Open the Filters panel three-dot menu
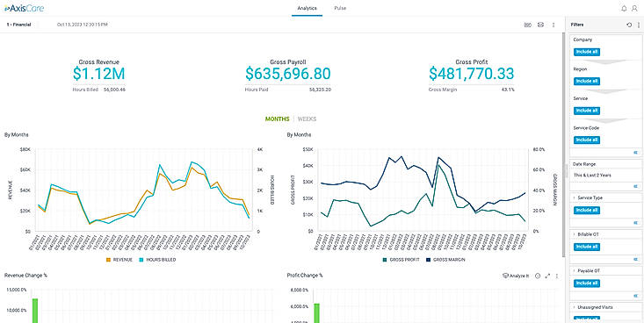This screenshot has width=644, height=323. point(638,25)
